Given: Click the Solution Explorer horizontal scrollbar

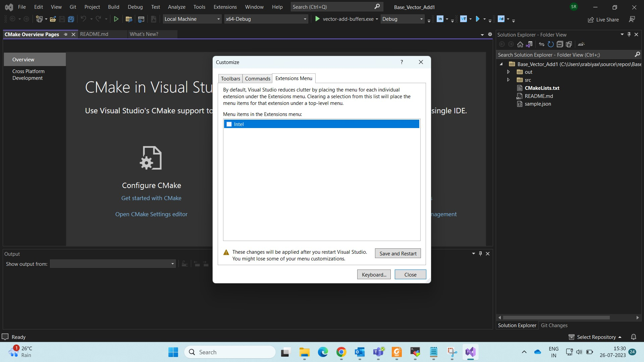Looking at the screenshot, I should pos(556,317).
